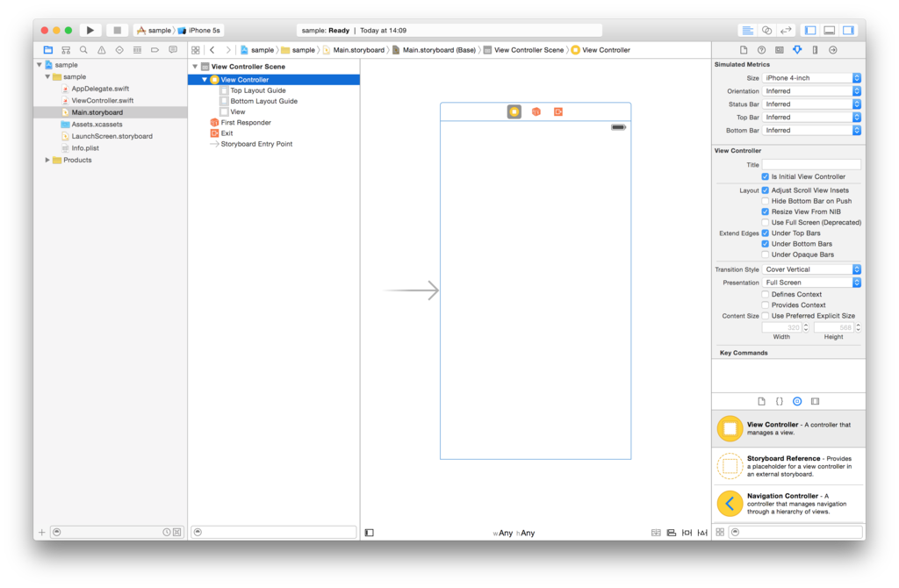The width and height of the screenshot is (899, 588).
Task: Enable Use Full Screen (Deprecated)
Action: 765,222
